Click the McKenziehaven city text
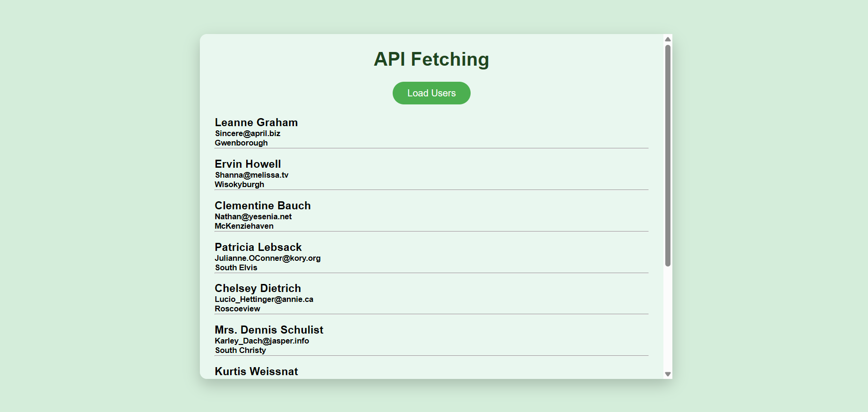Screen dimensions: 868x412 coord(244,226)
